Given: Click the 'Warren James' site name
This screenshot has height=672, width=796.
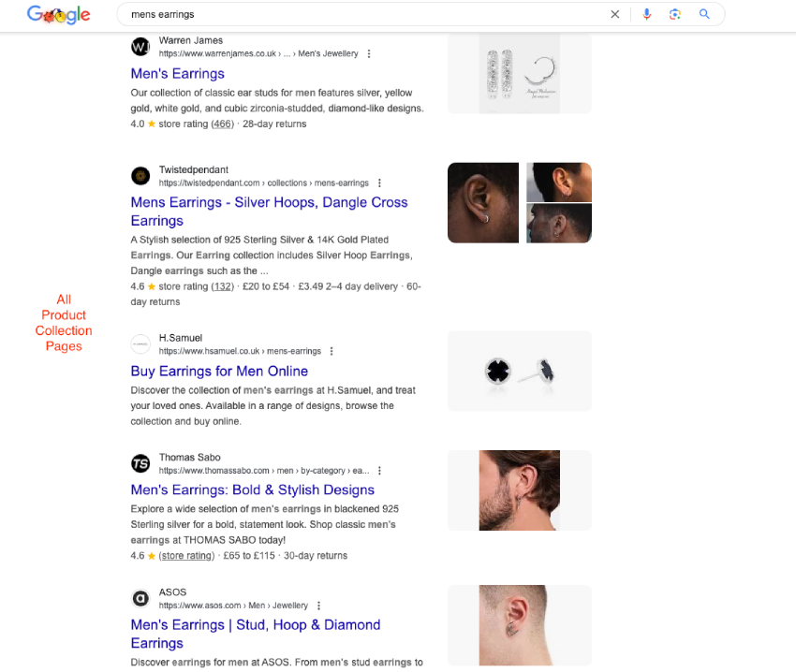Looking at the screenshot, I should pyautogui.click(x=191, y=40).
